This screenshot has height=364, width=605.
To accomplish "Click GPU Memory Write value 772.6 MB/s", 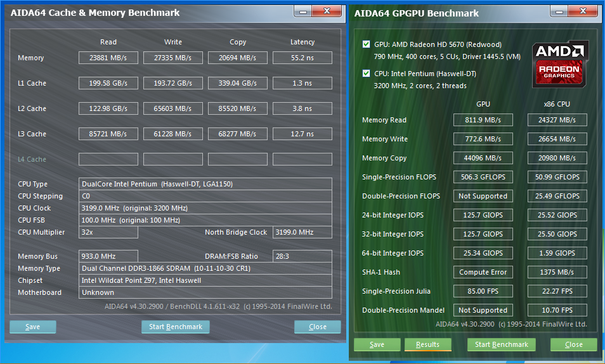I will pos(483,139).
